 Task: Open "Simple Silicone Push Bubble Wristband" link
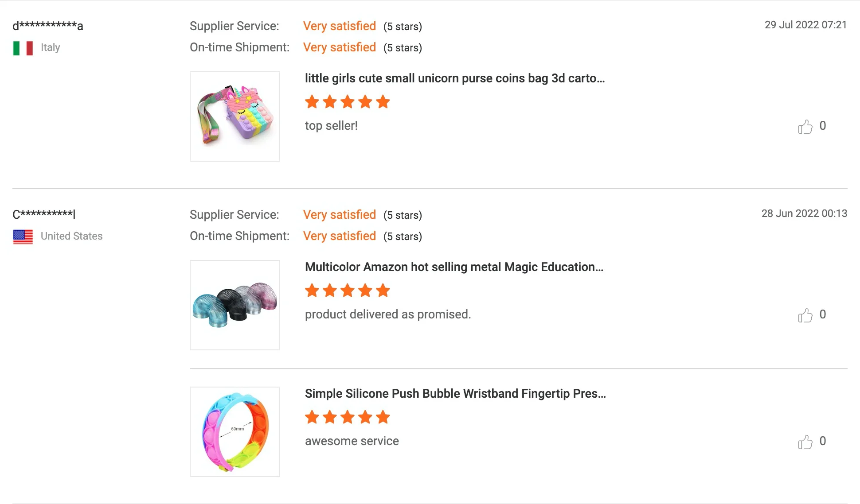(455, 394)
